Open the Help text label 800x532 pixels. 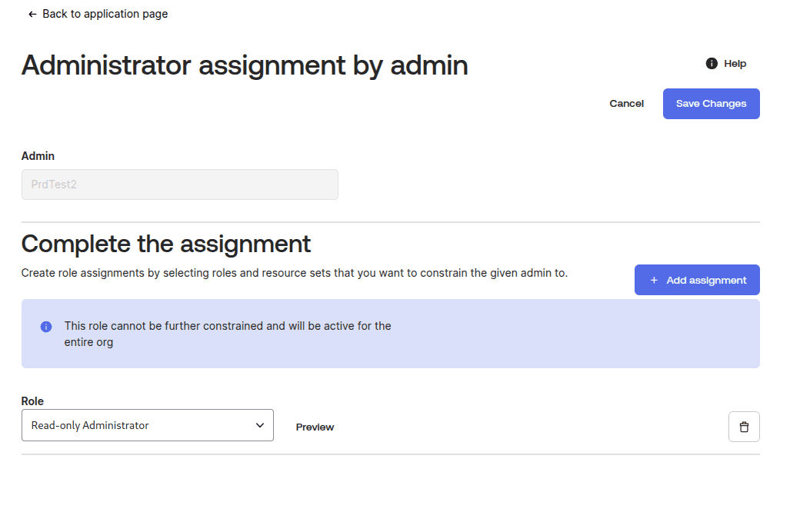coord(735,64)
